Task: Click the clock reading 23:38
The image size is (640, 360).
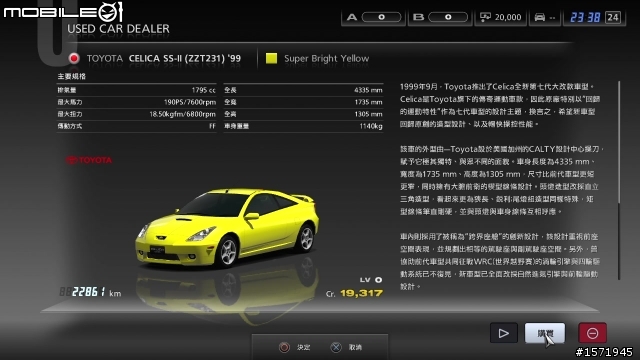Action: pyautogui.click(x=585, y=17)
